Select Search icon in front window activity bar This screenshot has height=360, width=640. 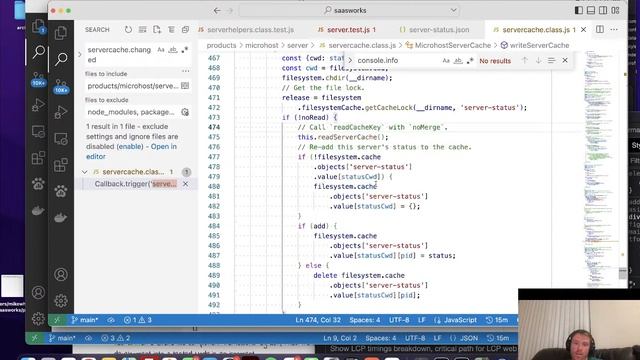pyautogui.click(x=61, y=59)
